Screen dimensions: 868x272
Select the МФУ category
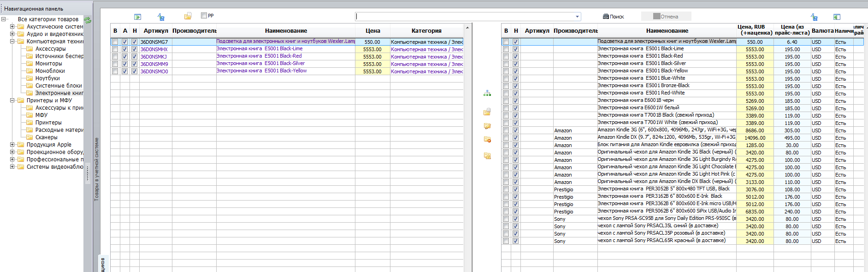coord(41,115)
